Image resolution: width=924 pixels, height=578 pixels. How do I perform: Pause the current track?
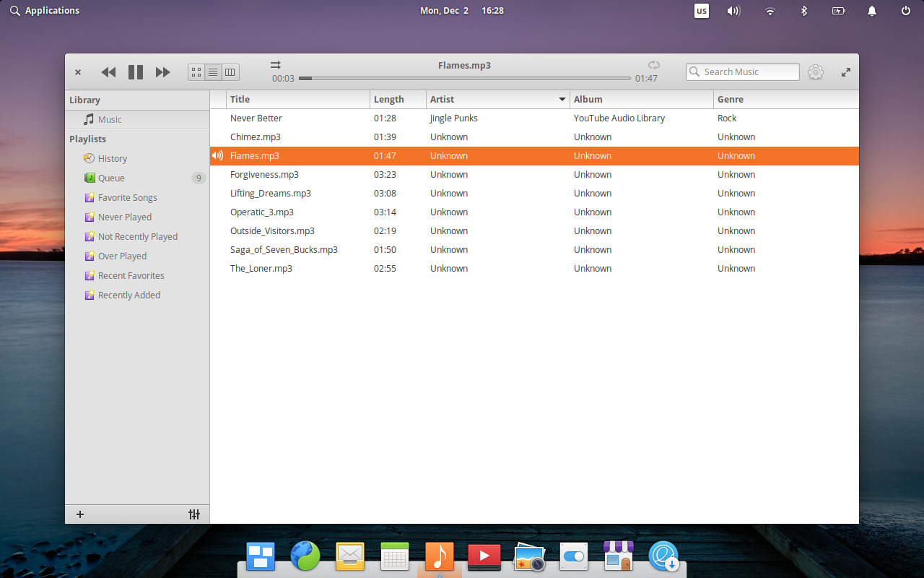[135, 72]
